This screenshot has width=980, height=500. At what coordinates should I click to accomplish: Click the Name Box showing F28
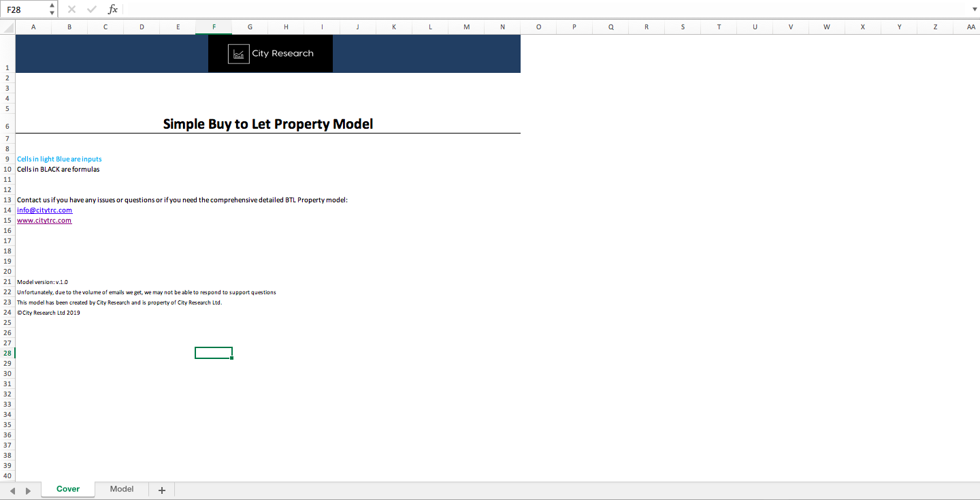(25, 10)
